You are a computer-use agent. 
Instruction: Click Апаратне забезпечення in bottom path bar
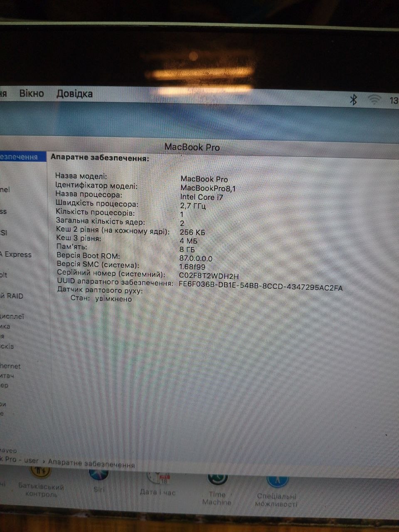click(91, 463)
